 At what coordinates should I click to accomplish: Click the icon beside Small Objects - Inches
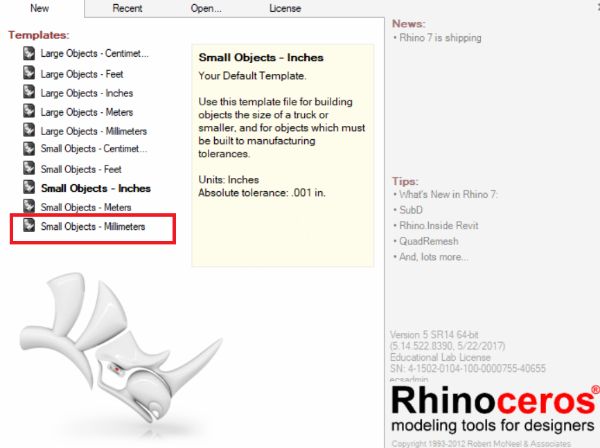point(29,187)
